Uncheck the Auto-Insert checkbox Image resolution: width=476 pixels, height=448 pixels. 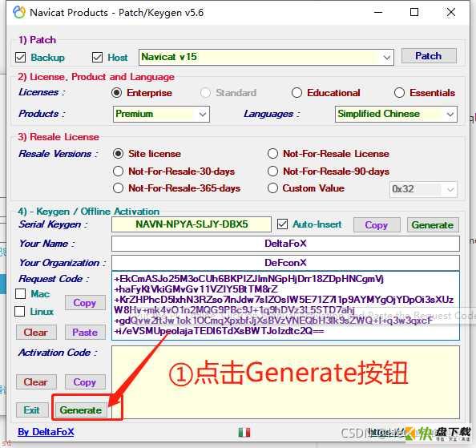pyautogui.click(x=282, y=224)
